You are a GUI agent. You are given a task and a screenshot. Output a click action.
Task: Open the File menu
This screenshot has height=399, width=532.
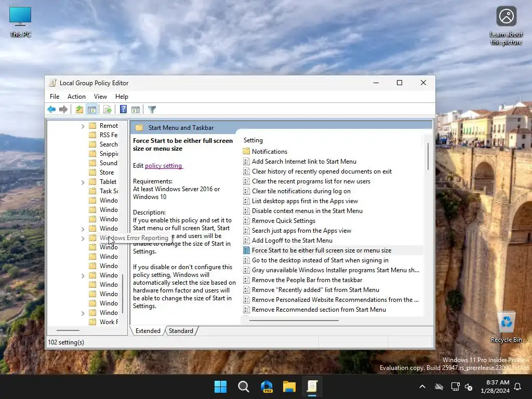coord(54,97)
